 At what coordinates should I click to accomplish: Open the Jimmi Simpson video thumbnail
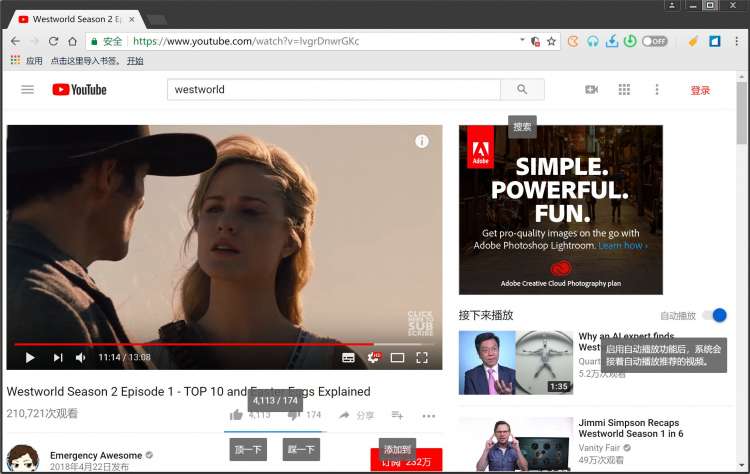point(516,444)
